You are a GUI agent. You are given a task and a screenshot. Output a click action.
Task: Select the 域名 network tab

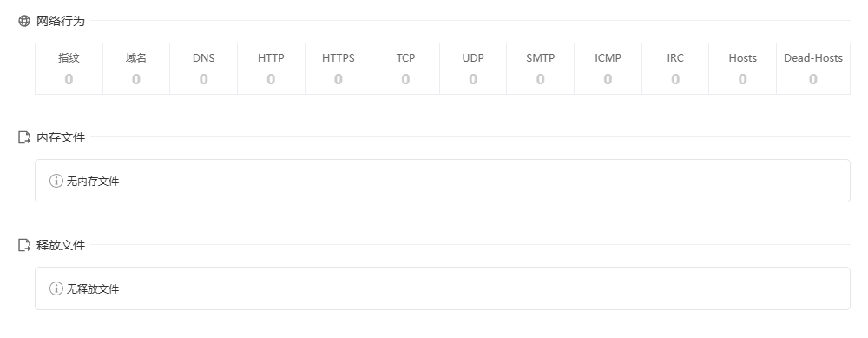click(136, 69)
